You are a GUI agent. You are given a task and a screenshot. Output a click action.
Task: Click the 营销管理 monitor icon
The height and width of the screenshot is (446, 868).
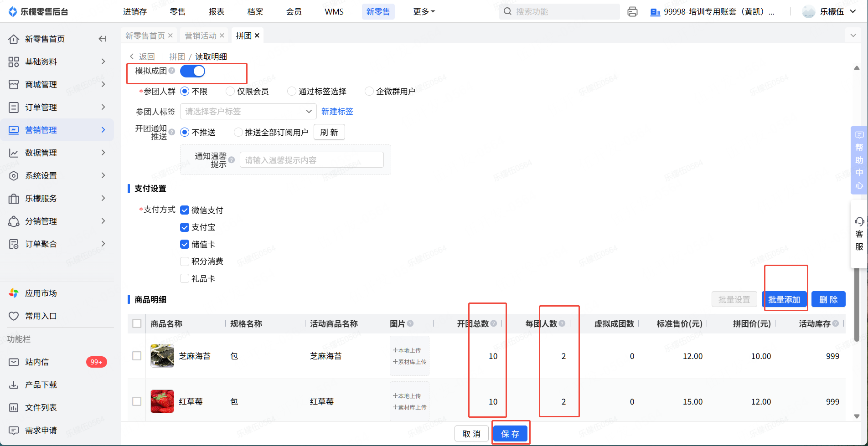pos(14,130)
